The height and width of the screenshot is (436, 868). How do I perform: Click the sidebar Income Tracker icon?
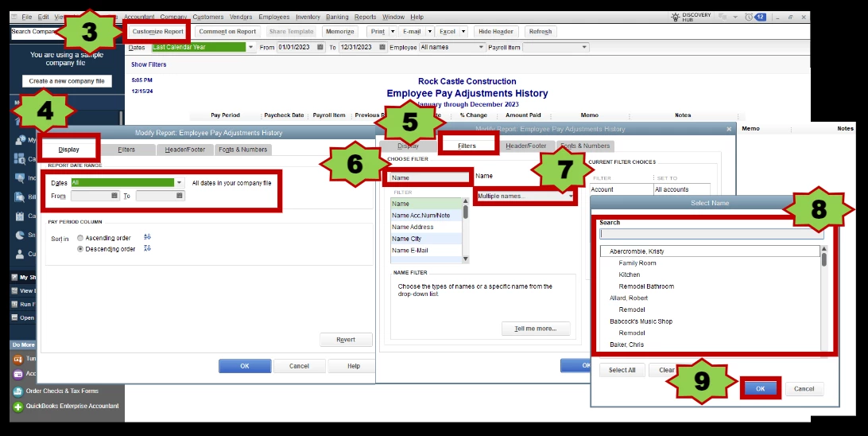click(x=19, y=178)
